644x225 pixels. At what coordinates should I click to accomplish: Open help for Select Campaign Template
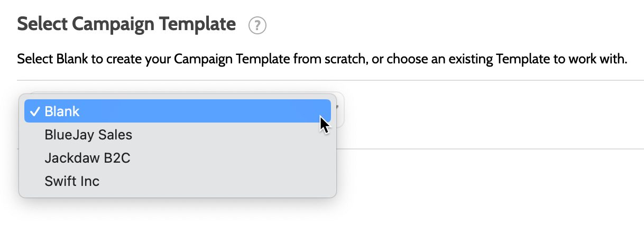pyautogui.click(x=257, y=25)
